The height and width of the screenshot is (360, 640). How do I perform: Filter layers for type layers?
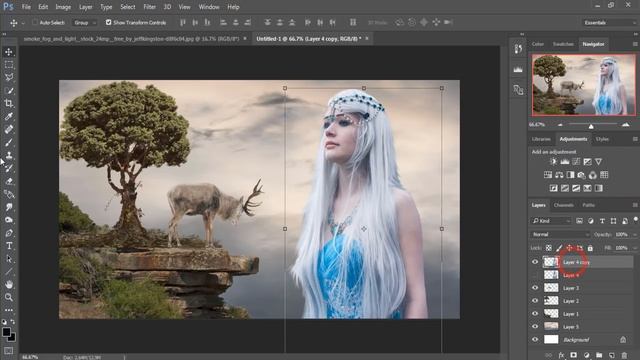click(602, 221)
